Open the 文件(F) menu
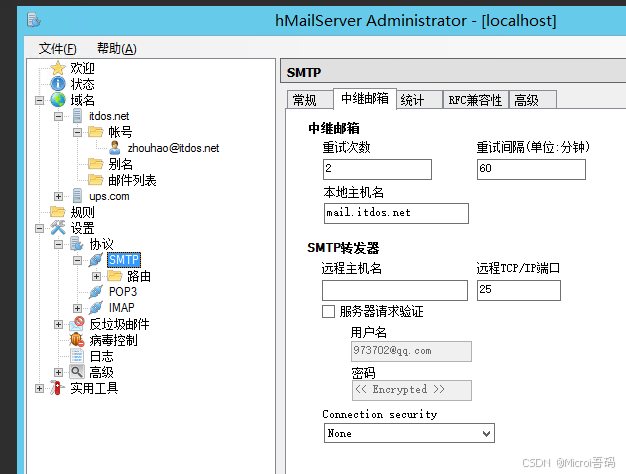The width and height of the screenshot is (626, 474). (57, 49)
